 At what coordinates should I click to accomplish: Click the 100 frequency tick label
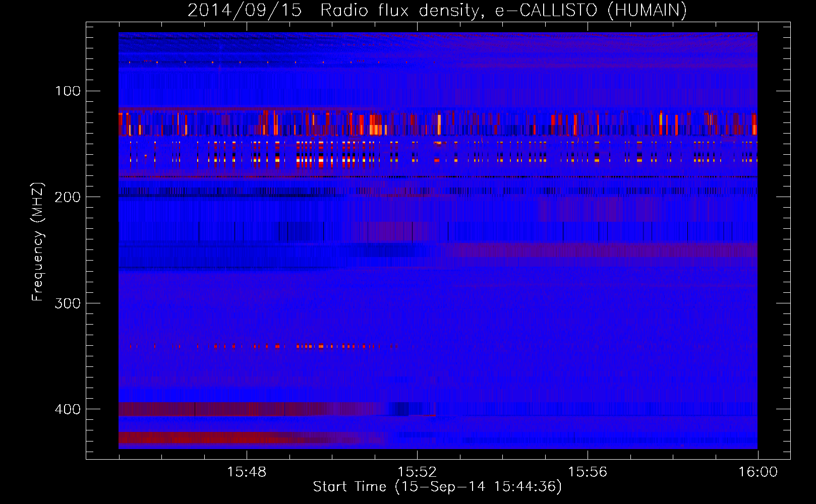[x=68, y=91]
